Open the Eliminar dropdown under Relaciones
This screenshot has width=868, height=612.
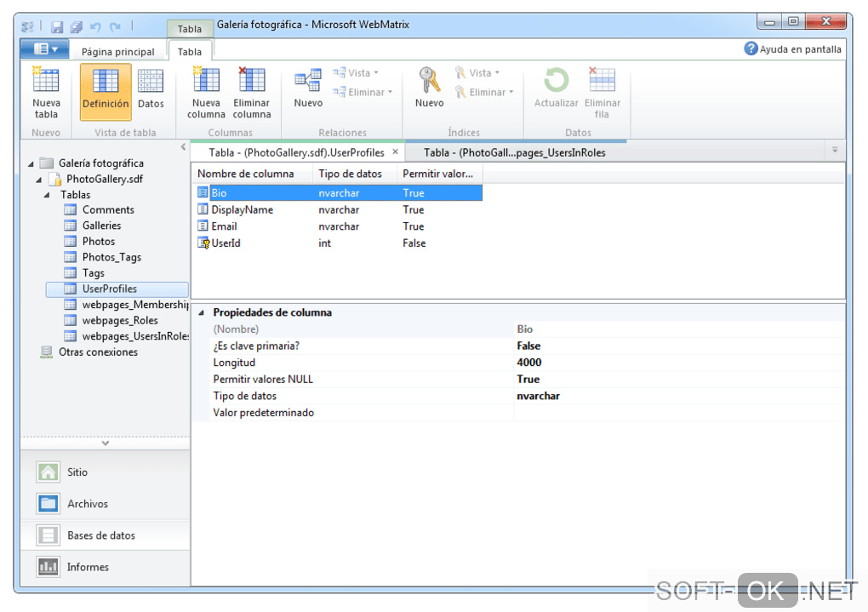[363, 92]
